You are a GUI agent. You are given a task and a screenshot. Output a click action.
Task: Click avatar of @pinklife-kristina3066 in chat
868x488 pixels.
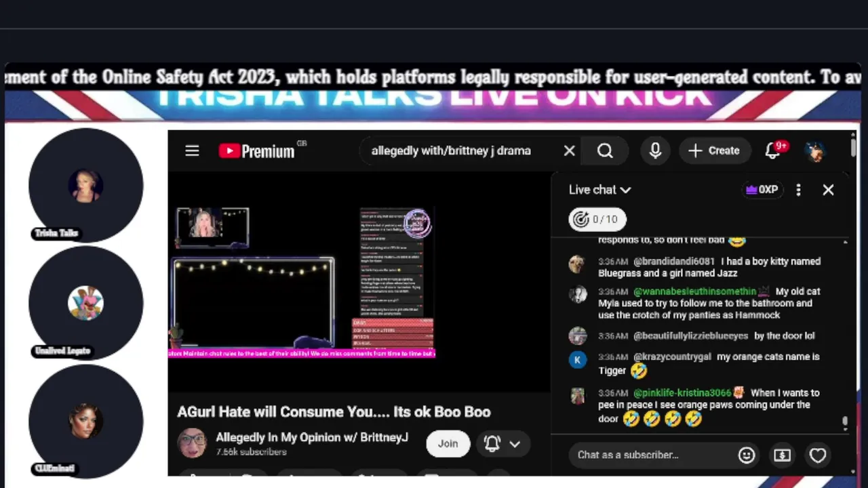click(x=577, y=396)
